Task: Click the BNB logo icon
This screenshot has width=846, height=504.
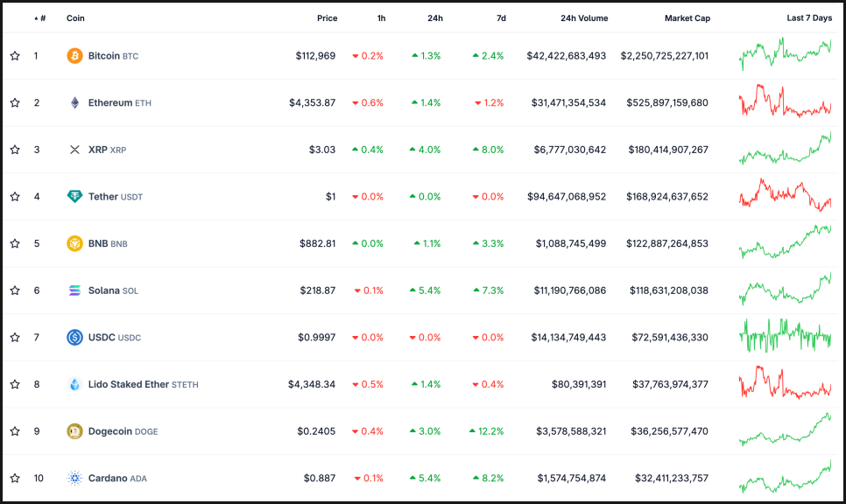Action: [x=74, y=243]
